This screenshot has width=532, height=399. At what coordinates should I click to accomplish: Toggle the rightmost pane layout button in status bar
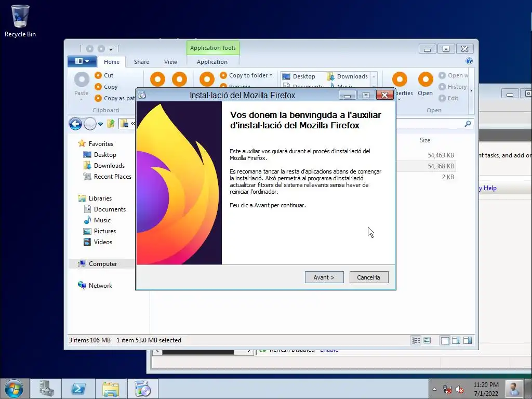pos(468,340)
